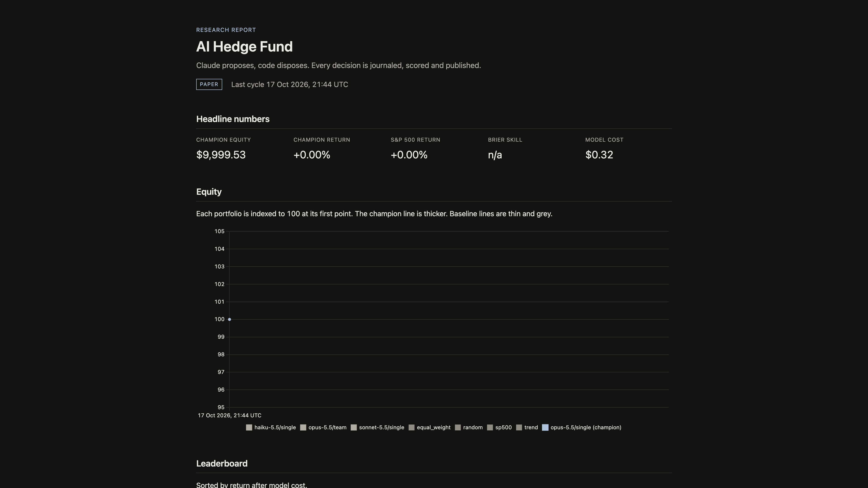Screen dimensions: 868x488
Task: Click the Headline numbers heading
Action: [x=233, y=119]
